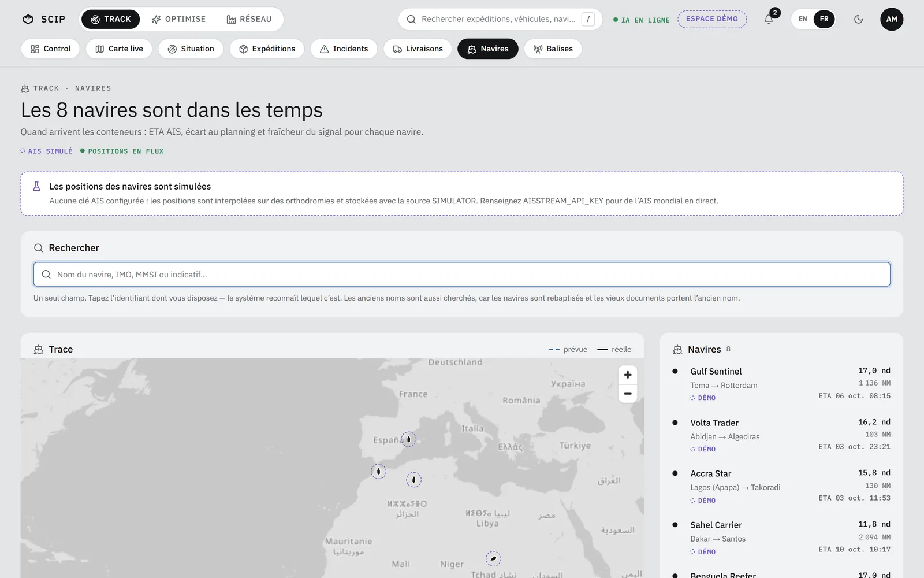924x578 pixels.
Task: Click the AIS SIMULÉ badge
Action: coord(46,151)
